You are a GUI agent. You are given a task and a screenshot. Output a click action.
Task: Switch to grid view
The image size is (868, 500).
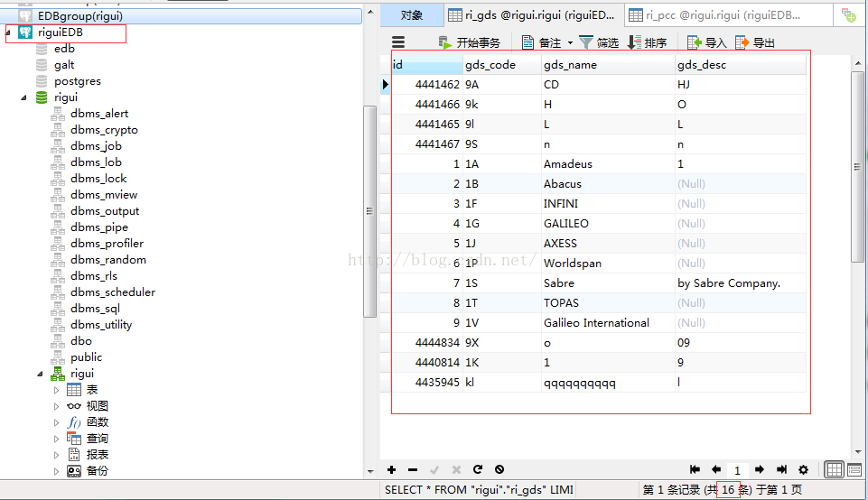tap(835, 469)
